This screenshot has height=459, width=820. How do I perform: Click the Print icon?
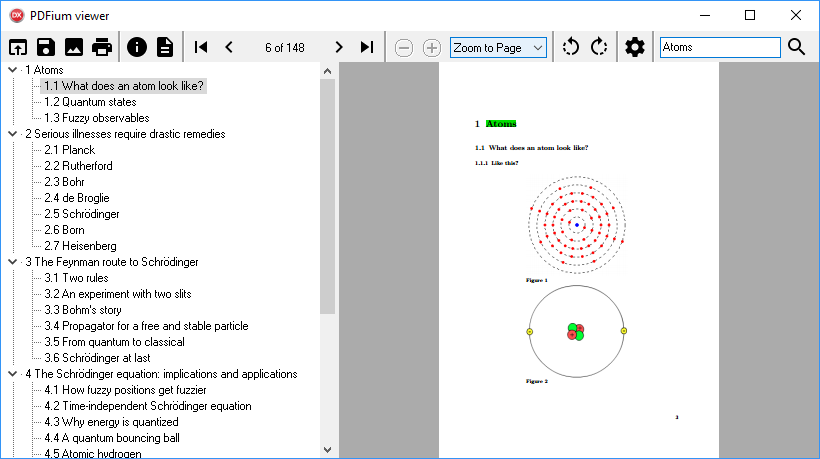pos(102,47)
